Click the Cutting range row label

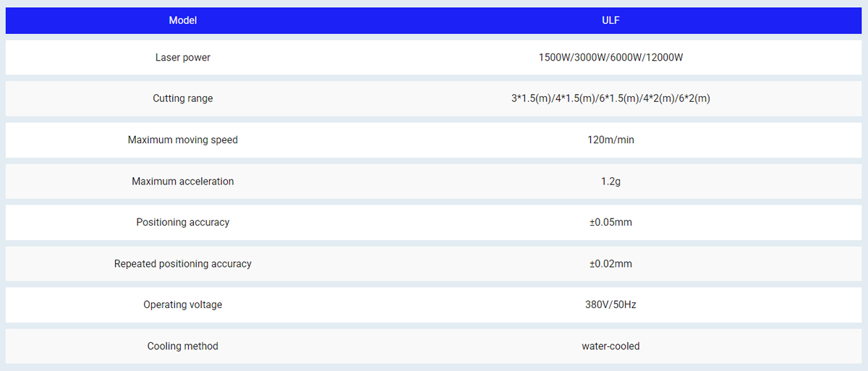[182, 98]
